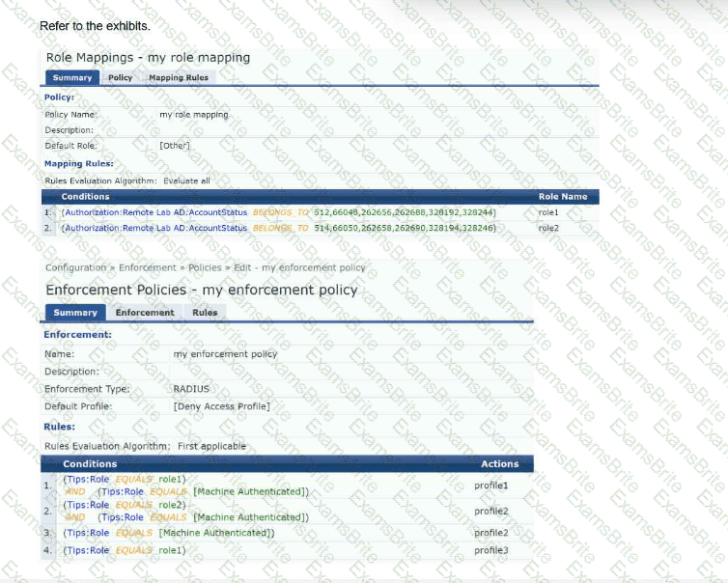Switch to the role mapping Policy tab
This screenshot has width=728, height=583.
[x=121, y=77]
